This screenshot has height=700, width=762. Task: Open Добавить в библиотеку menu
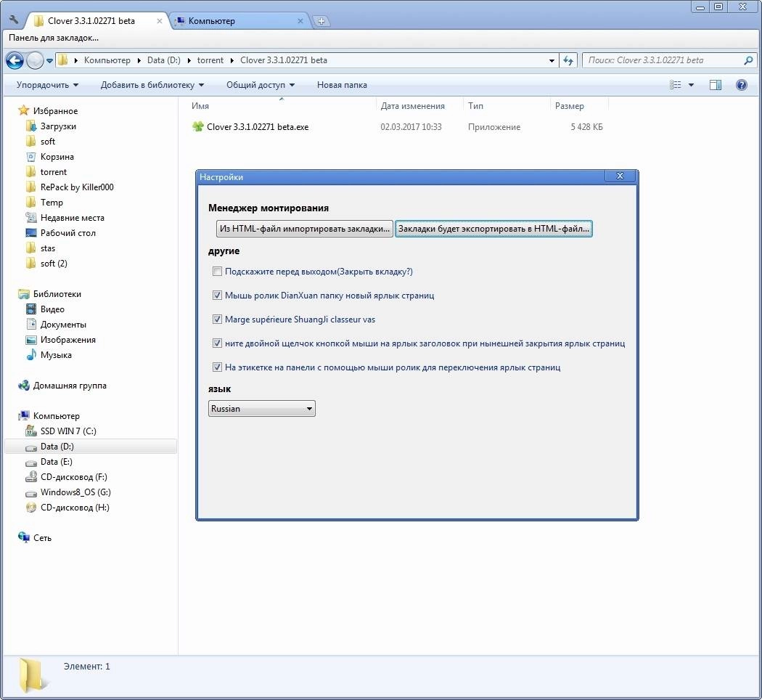(x=152, y=84)
